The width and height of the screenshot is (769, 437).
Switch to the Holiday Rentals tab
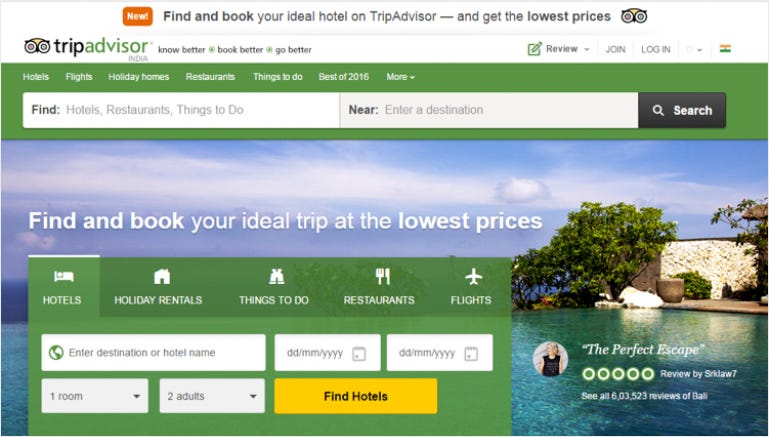[158, 286]
